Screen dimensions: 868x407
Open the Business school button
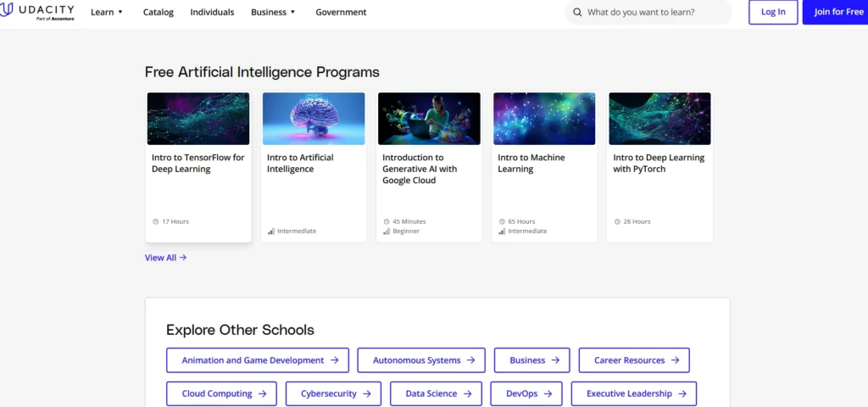[532, 360]
